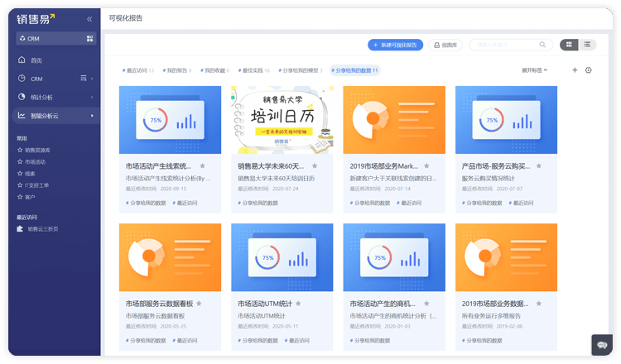
Task: Click the star icon beside sidebar 市场活动
Action: [x=20, y=162]
